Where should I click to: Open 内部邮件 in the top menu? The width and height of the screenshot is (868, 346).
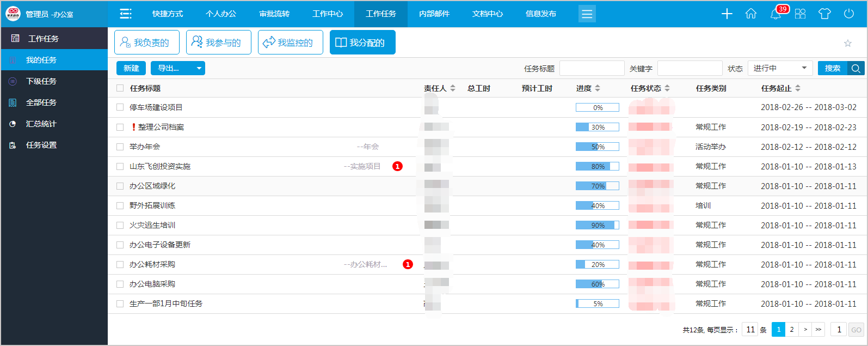(434, 14)
